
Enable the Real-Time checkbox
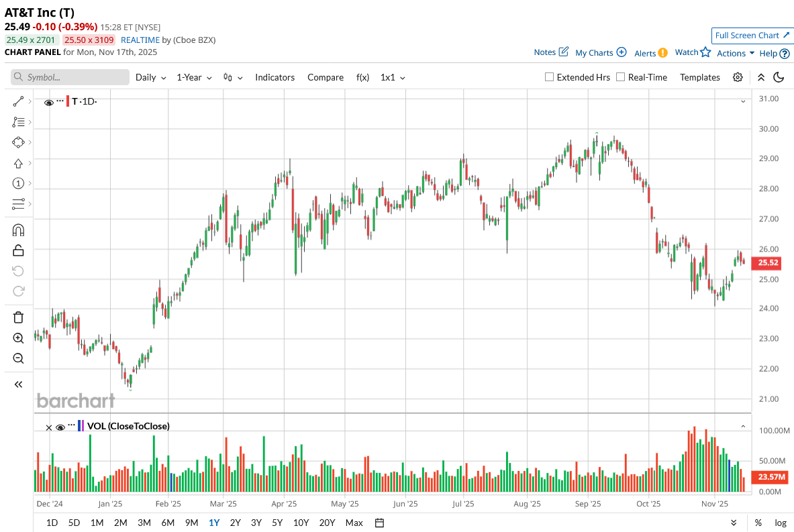tap(620, 77)
